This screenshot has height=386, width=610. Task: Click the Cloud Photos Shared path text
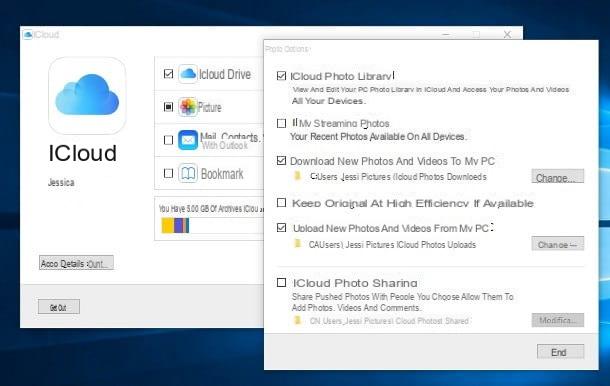pos(389,321)
